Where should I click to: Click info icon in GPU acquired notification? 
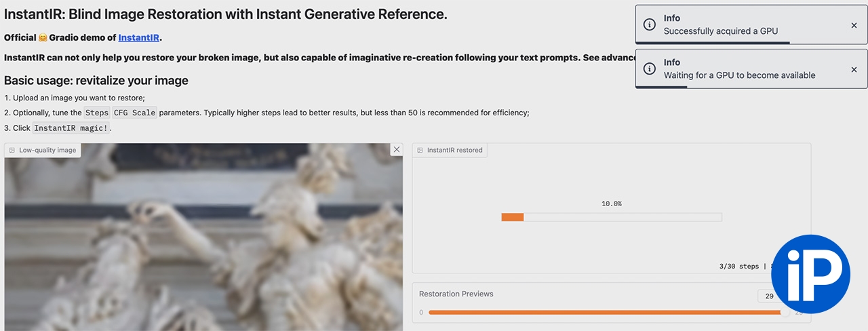click(649, 25)
